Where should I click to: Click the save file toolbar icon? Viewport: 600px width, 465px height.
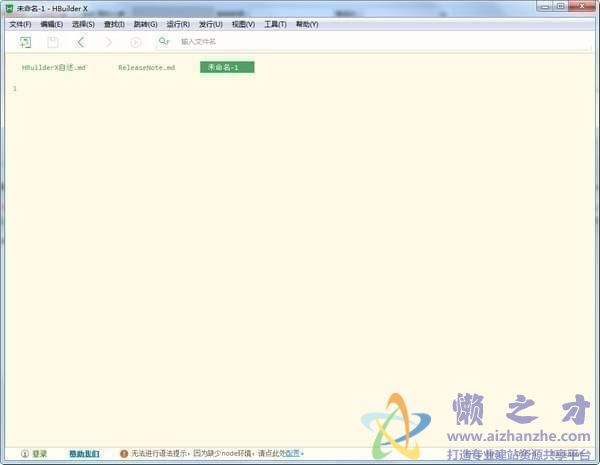(x=53, y=42)
